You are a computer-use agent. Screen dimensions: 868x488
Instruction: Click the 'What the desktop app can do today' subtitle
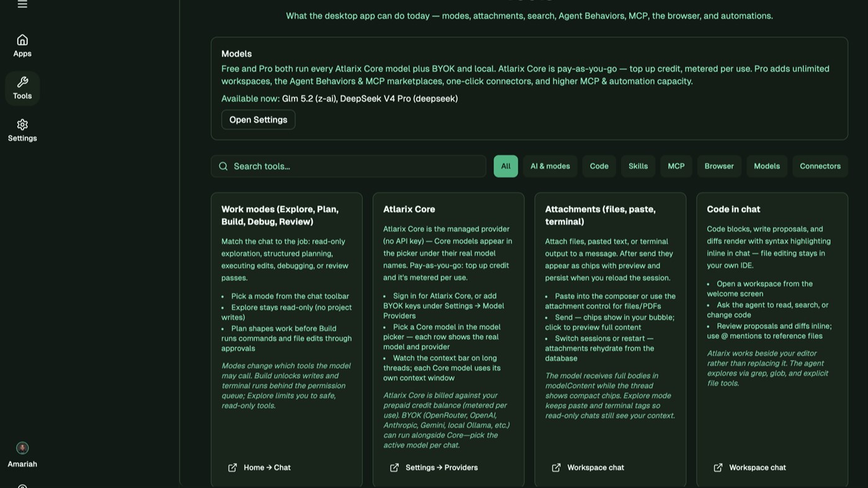click(x=529, y=16)
